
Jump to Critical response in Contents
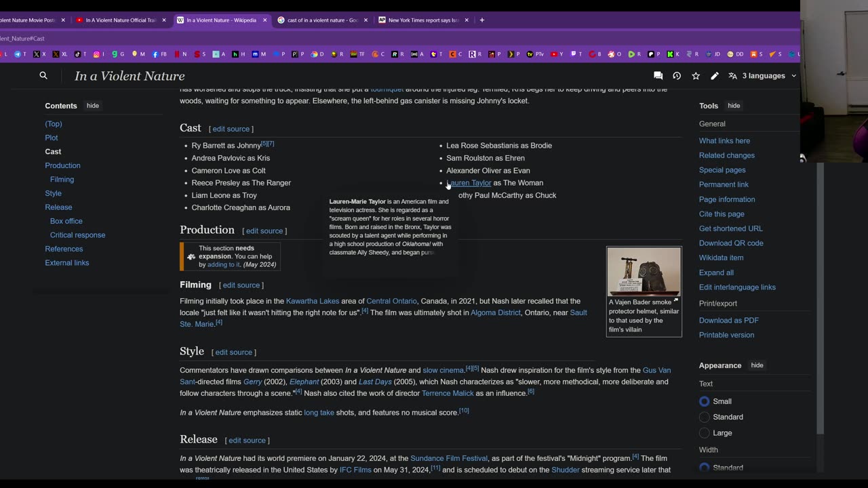pos(77,235)
